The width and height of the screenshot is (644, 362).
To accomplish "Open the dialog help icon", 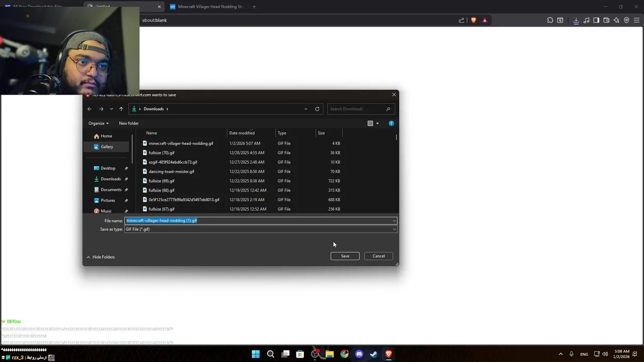I will (x=391, y=123).
